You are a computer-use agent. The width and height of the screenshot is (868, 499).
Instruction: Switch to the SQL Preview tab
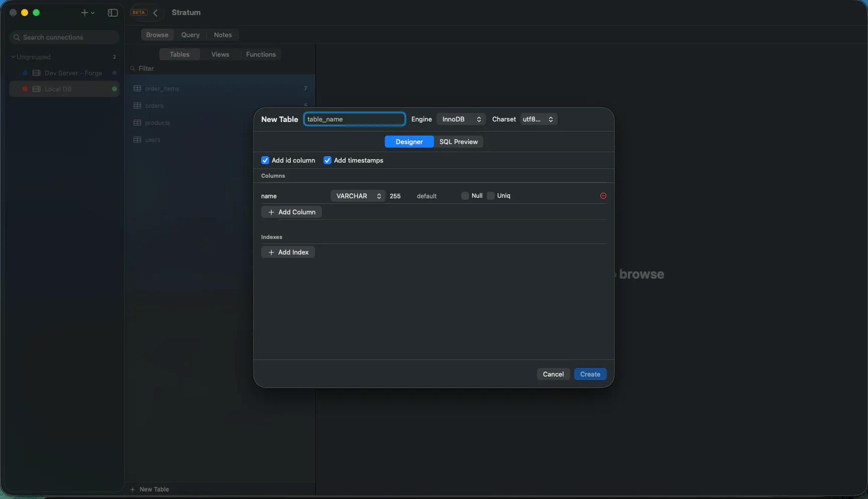[x=458, y=142]
